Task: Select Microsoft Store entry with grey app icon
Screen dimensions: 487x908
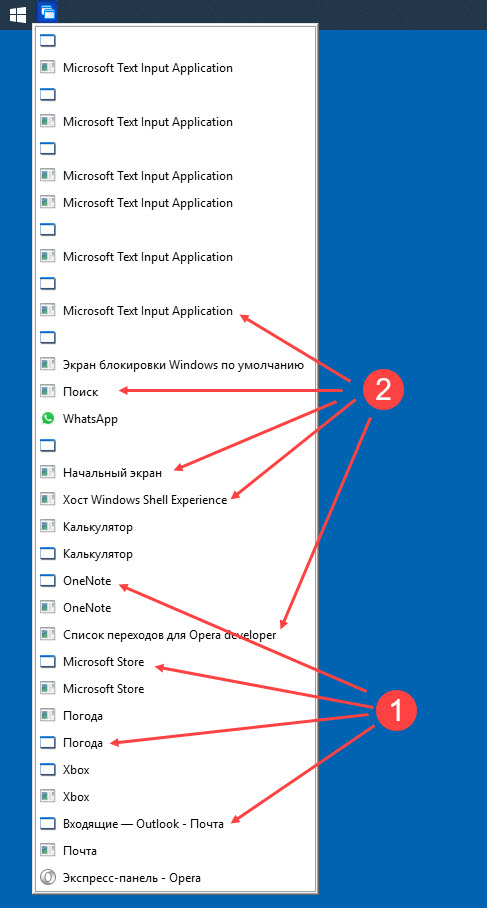Action: 175,689
